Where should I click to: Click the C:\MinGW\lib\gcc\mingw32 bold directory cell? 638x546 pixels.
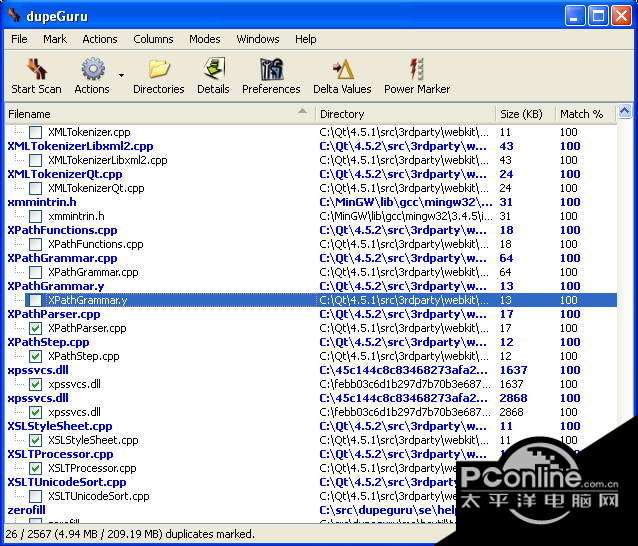point(406,202)
